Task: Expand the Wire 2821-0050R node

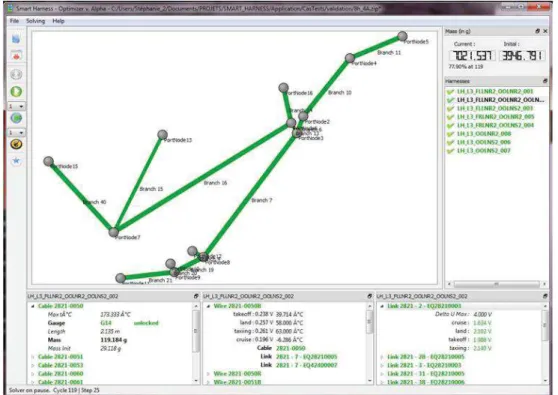Action: coord(209,374)
